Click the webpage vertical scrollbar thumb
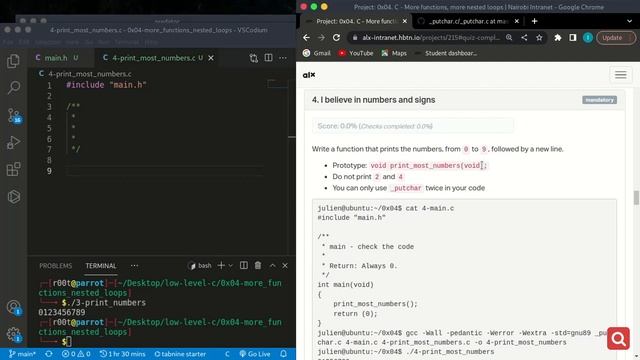The image size is (640, 360). (636, 198)
